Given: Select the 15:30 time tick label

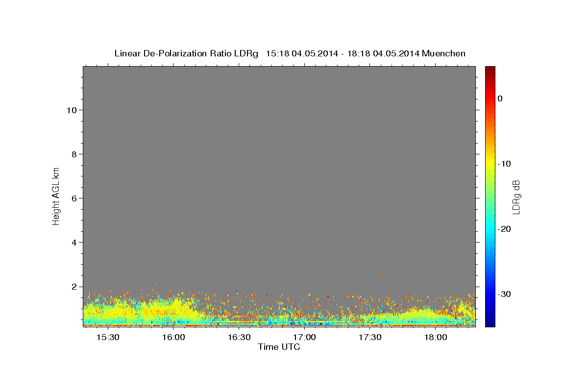Looking at the screenshot, I should pos(108,338).
